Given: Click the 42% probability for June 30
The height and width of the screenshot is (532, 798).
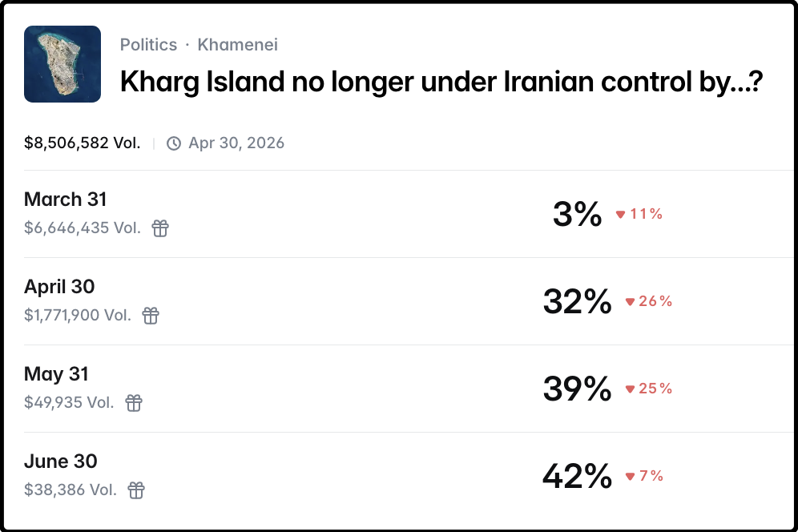Looking at the screenshot, I should click(x=577, y=476).
